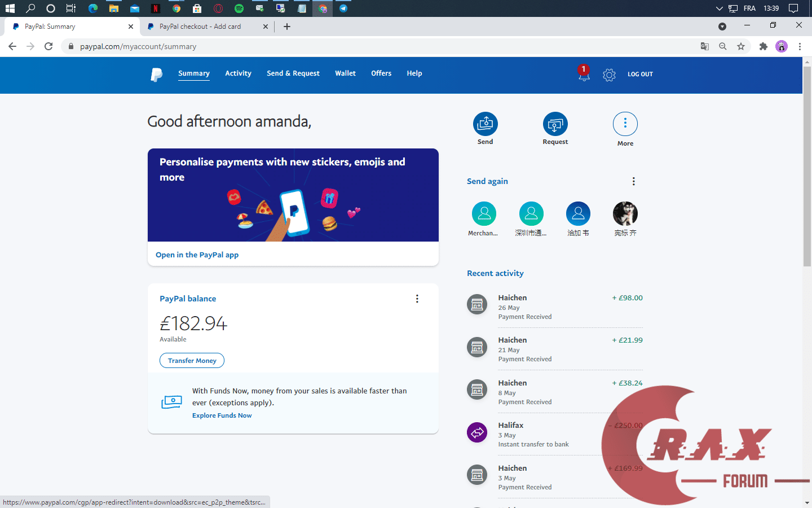812x508 pixels.
Task: Open Netflix from the taskbar
Action: 156,8
